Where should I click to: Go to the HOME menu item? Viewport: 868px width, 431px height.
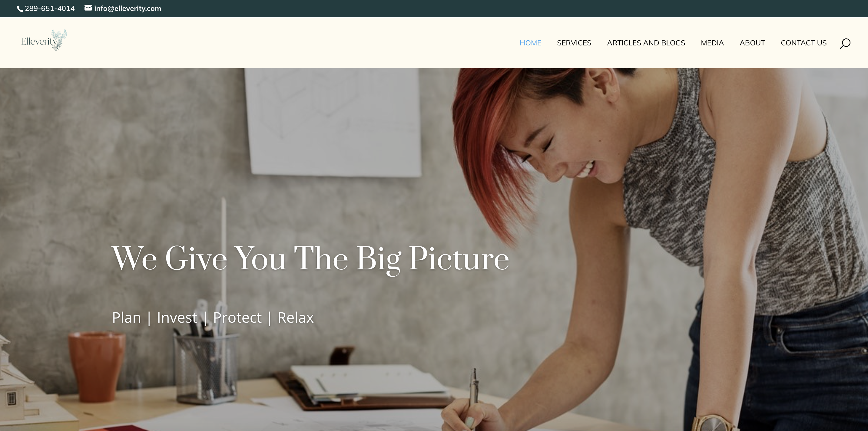click(x=530, y=43)
